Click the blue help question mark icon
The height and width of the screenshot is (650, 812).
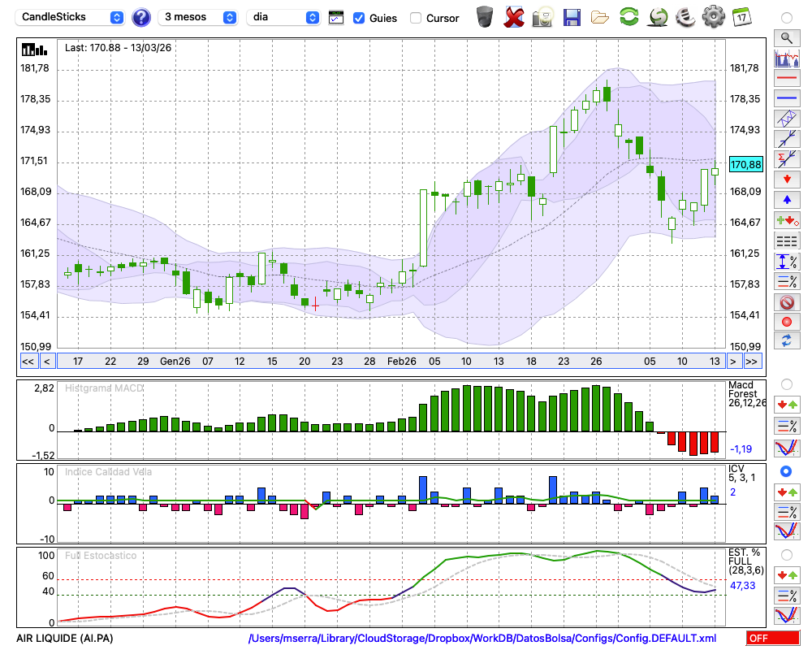pos(141,17)
